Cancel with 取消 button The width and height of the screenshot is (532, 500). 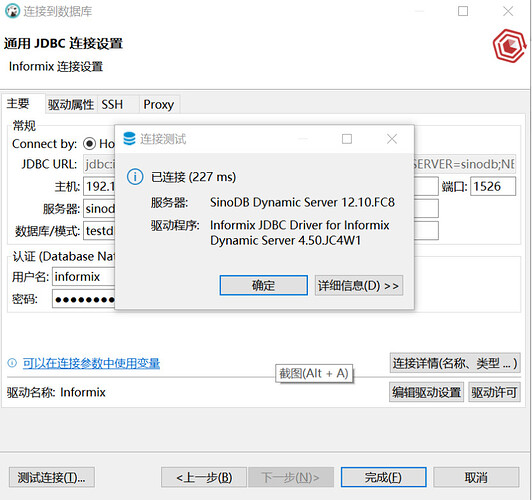tap(476, 477)
